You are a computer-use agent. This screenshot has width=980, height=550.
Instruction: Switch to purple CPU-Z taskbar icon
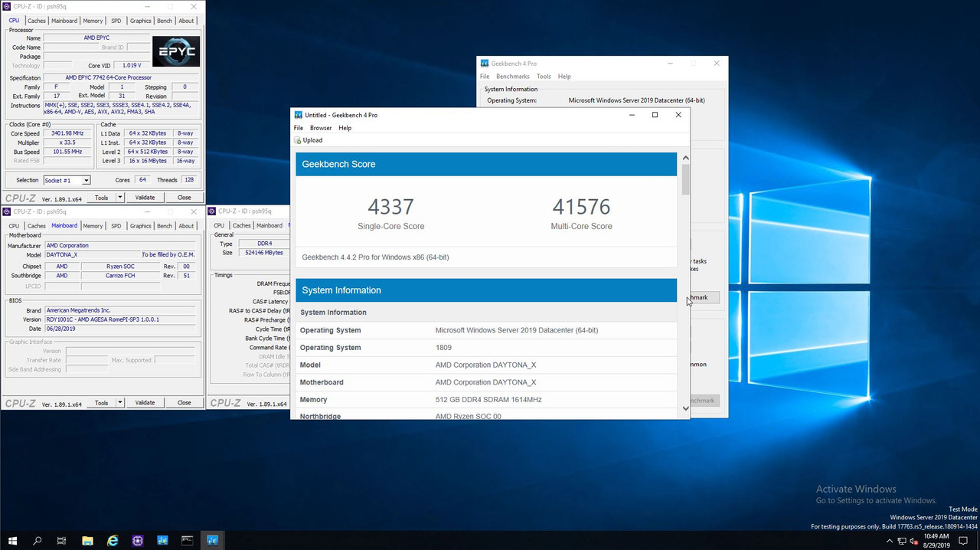tap(138, 541)
